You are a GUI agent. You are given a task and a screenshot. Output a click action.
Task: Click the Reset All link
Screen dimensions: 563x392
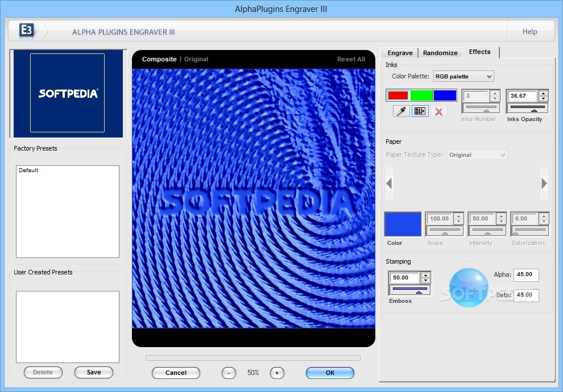(351, 59)
